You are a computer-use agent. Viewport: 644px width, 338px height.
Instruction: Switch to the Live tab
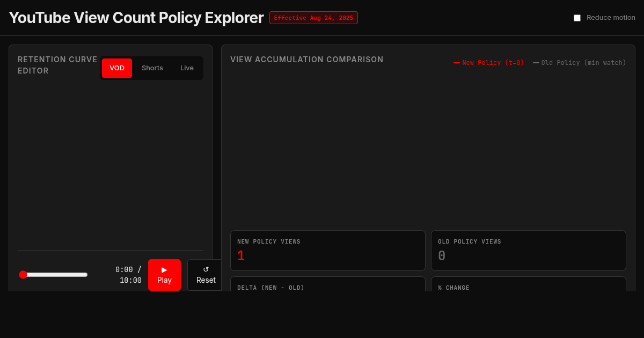coord(187,68)
